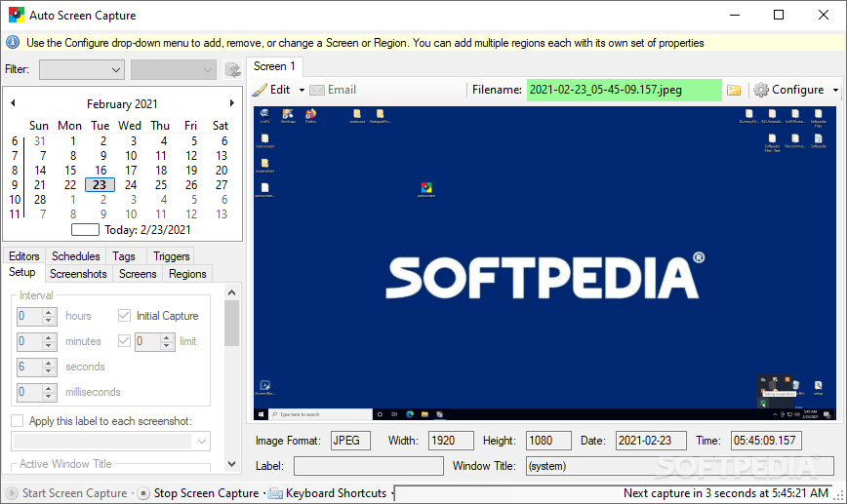Click the Image Format JPEG field
Screen dimensions: 847x504
(x=350, y=441)
